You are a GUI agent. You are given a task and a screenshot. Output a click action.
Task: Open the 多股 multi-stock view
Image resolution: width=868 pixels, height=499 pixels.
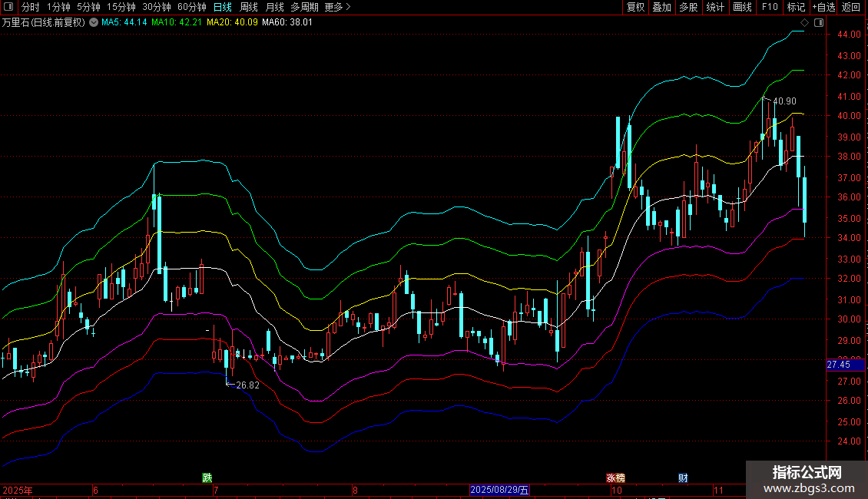(x=688, y=7)
